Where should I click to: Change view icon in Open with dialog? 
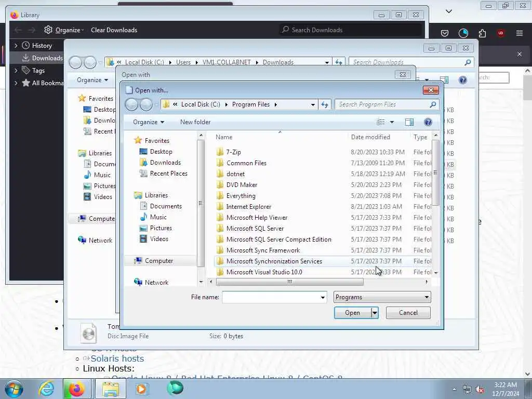point(381,122)
